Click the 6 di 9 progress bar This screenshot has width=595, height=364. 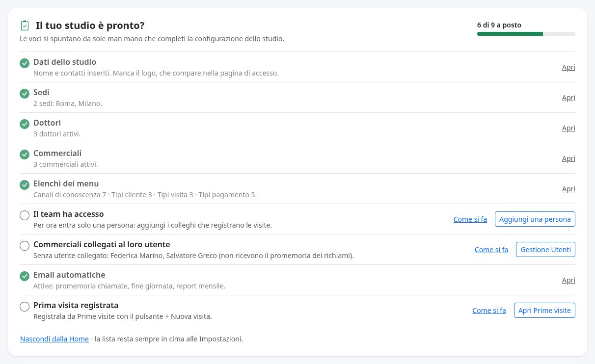tap(526, 34)
